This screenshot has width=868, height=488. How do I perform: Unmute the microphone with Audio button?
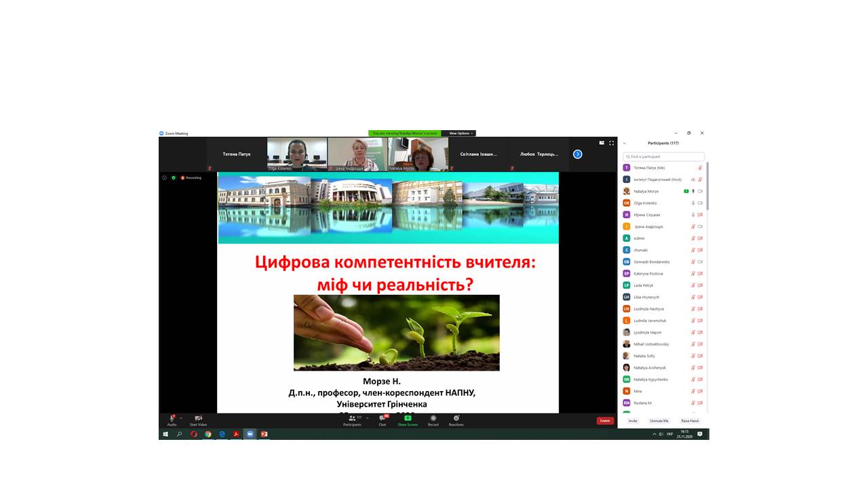(172, 419)
